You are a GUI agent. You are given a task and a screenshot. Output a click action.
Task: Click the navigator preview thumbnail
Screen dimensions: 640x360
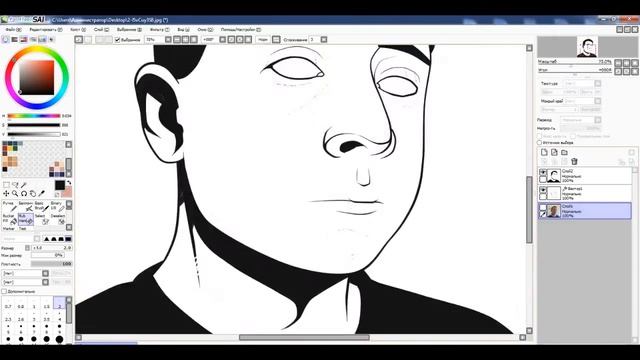coord(587,47)
